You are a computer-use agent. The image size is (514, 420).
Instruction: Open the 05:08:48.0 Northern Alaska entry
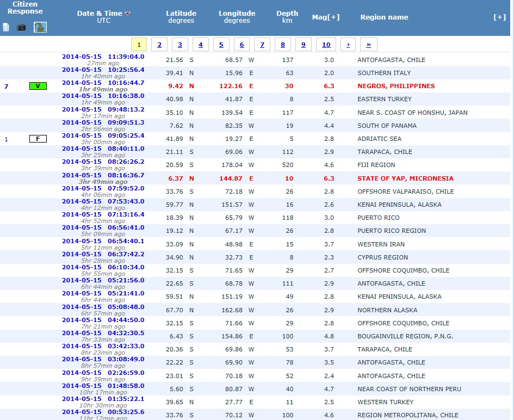(x=103, y=307)
